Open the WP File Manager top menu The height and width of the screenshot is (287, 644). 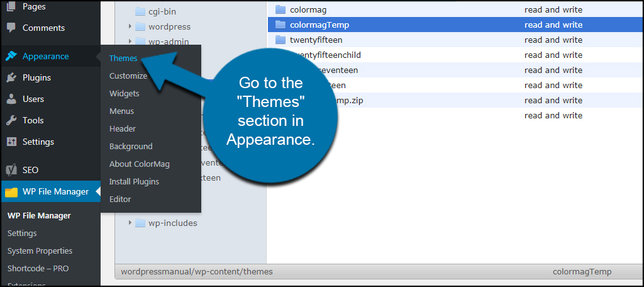(x=50, y=191)
